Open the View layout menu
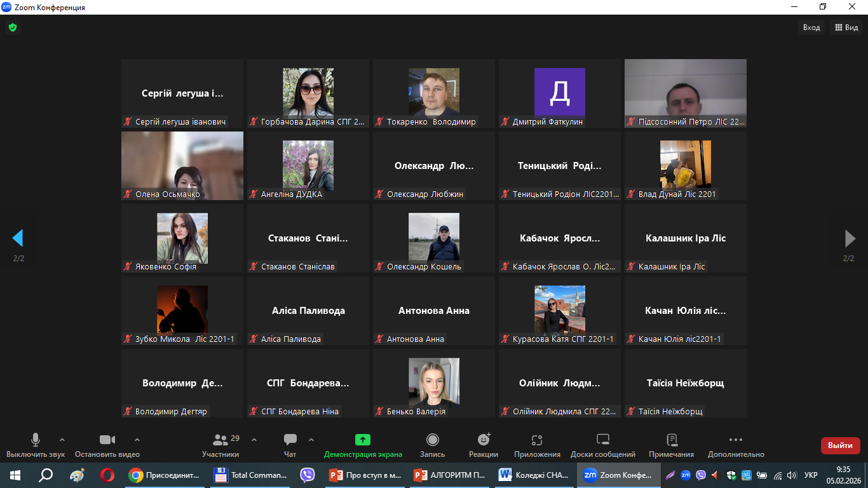The image size is (868, 488). tap(846, 27)
